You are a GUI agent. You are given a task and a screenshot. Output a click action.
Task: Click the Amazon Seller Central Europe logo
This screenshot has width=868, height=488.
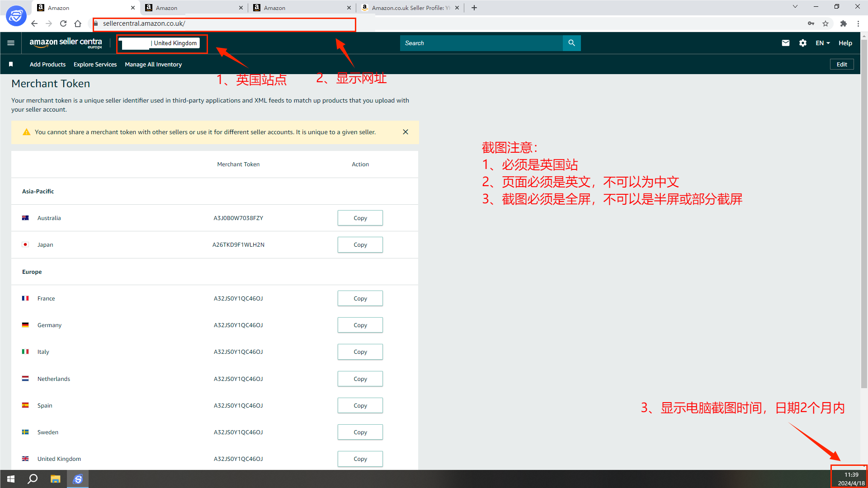[x=65, y=43]
